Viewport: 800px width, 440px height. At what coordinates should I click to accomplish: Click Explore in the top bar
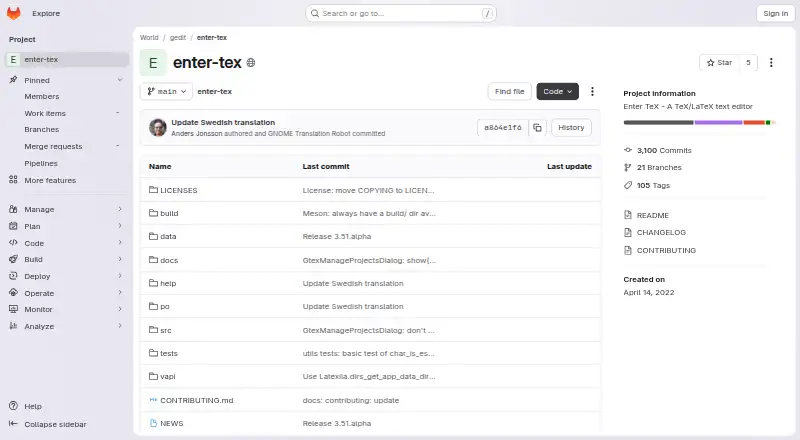point(46,13)
